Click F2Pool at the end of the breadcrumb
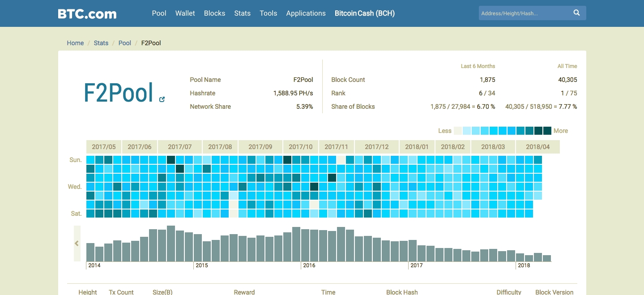Image resolution: width=644 pixels, height=295 pixels. pyautogui.click(x=151, y=43)
